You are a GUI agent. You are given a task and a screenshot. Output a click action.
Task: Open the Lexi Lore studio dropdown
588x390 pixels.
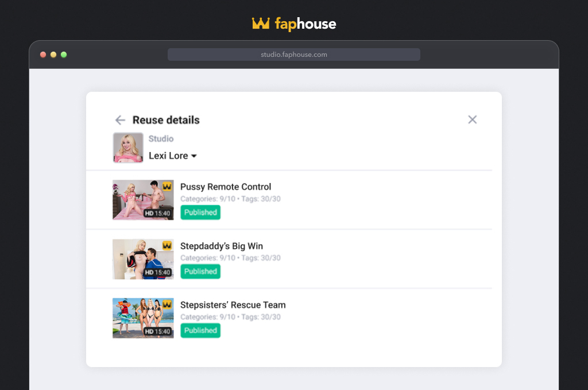(173, 155)
